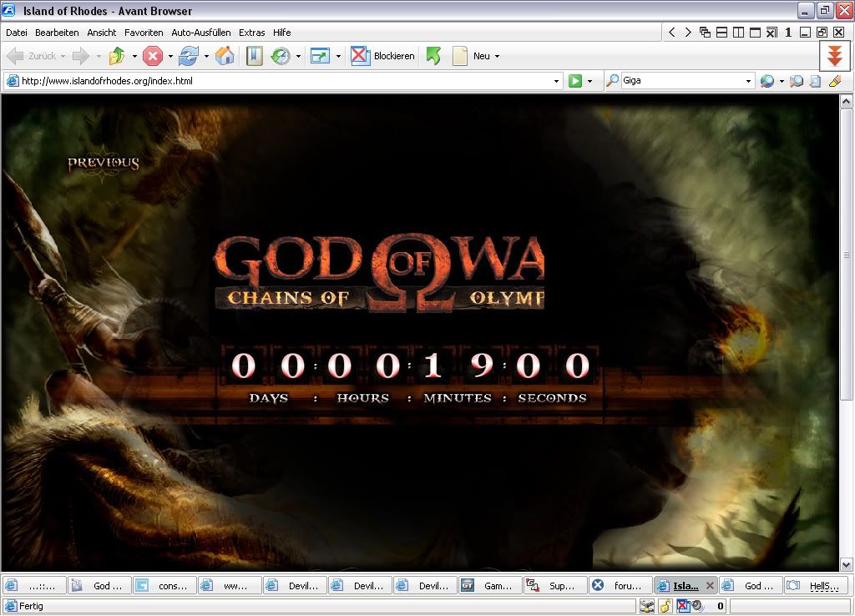The image size is (855, 616).
Task: Switch to the cons... tab
Action: 164,586
